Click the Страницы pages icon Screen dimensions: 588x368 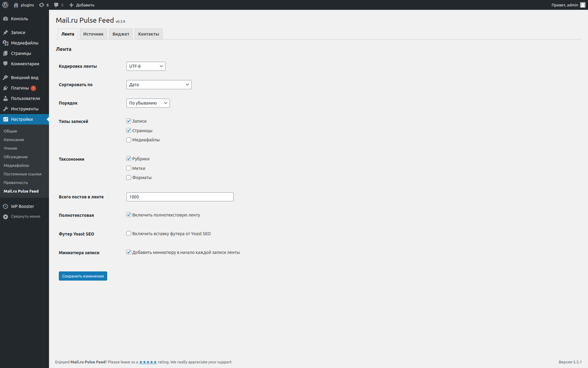pyautogui.click(x=6, y=53)
